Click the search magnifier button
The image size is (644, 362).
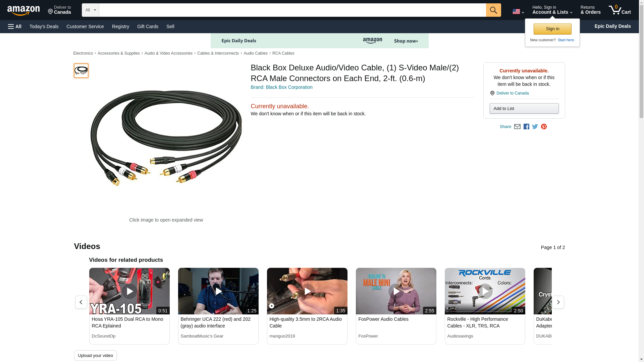[493, 10]
